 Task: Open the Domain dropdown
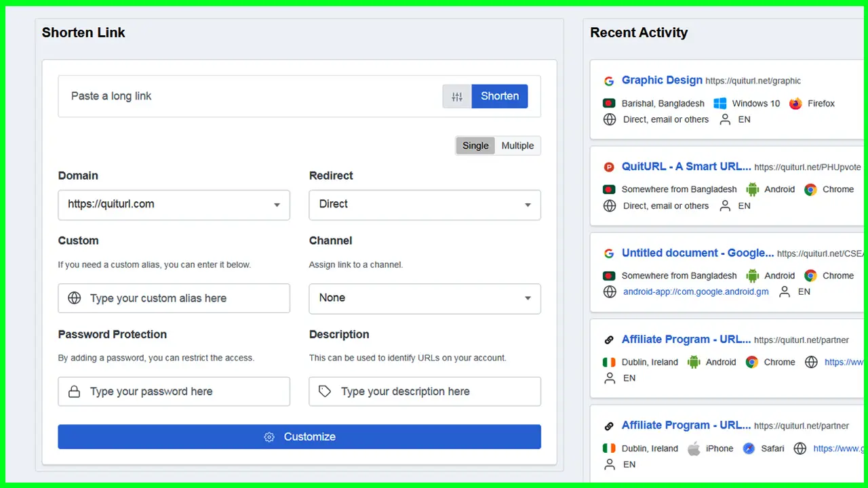coord(174,205)
